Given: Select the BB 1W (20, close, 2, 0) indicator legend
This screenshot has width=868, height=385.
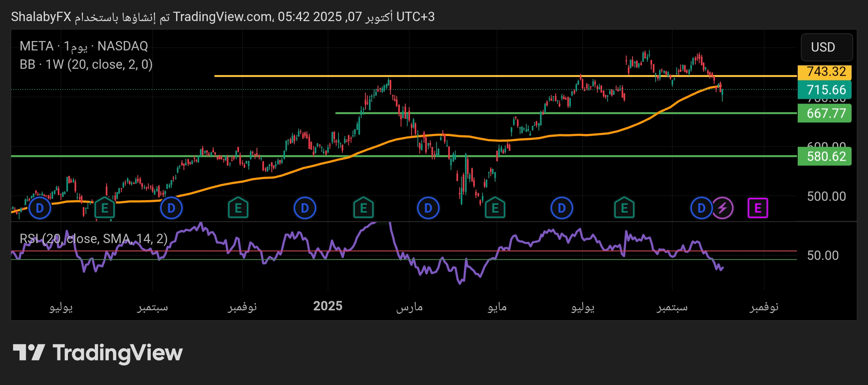Looking at the screenshot, I should [x=86, y=64].
